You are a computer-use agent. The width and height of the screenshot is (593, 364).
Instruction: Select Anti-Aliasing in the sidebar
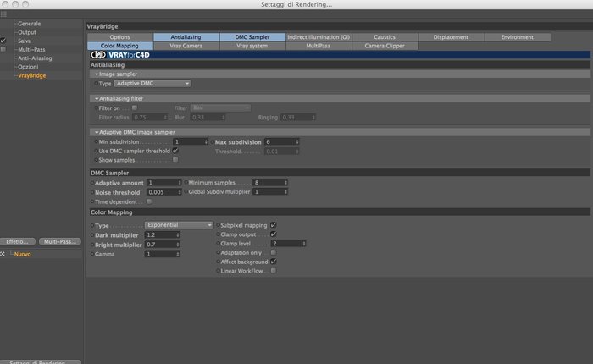pos(36,58)
